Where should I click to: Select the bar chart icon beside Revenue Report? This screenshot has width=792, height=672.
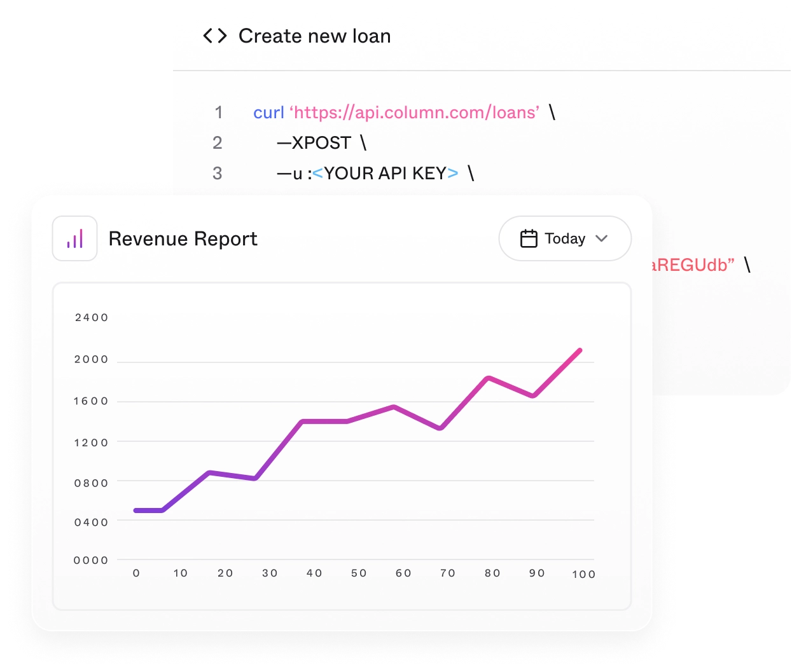click(74, 238)
